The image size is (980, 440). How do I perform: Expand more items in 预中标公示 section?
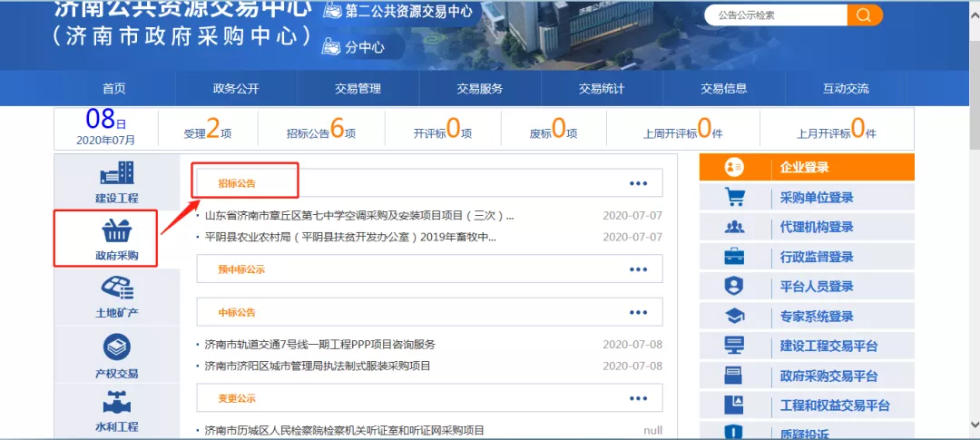(639, 269)
